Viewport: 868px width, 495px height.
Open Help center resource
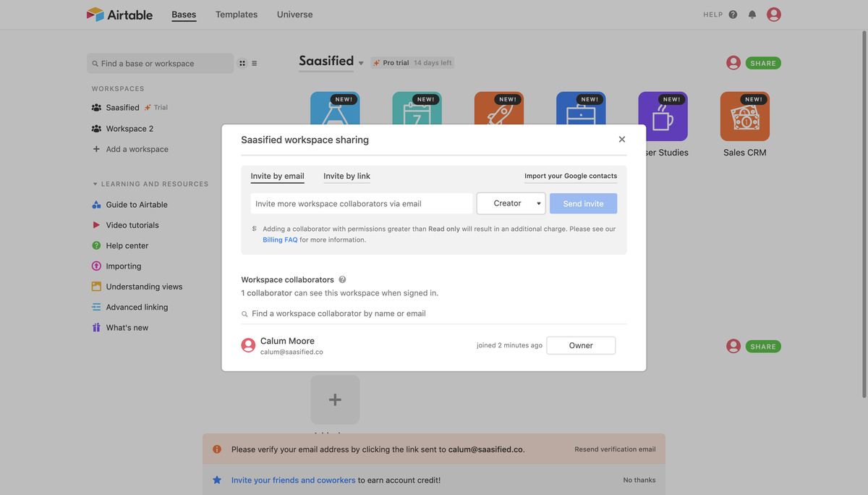tap(127, 245)
